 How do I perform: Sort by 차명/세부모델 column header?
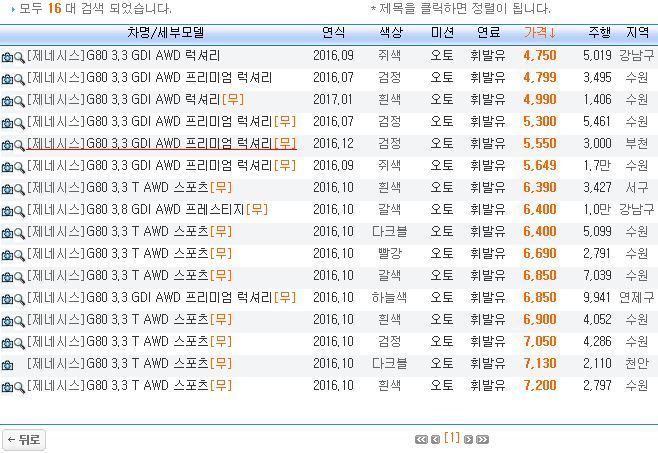coord(165,33)
